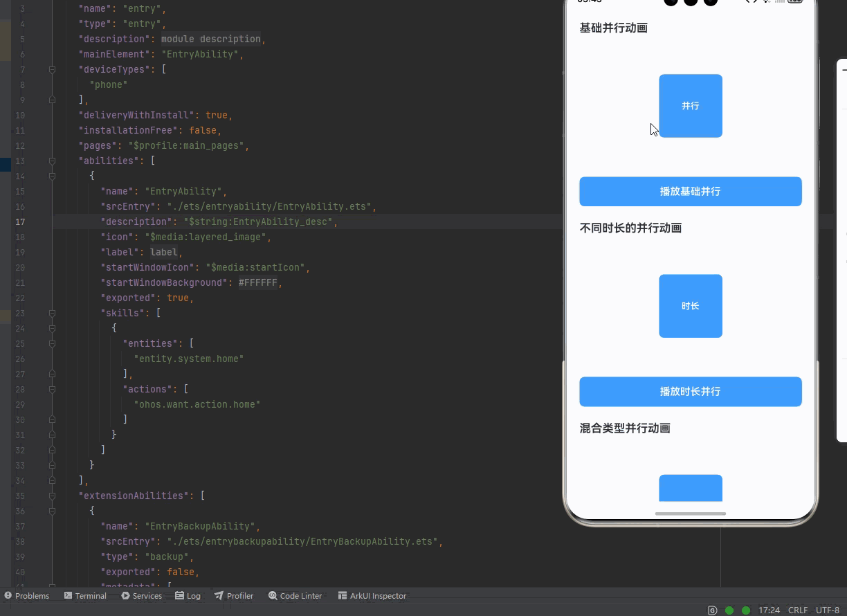Screen dimensions: 847x616
Task: Tap the 播放时长并行 button in the emulator
Action: pos(690,392)
